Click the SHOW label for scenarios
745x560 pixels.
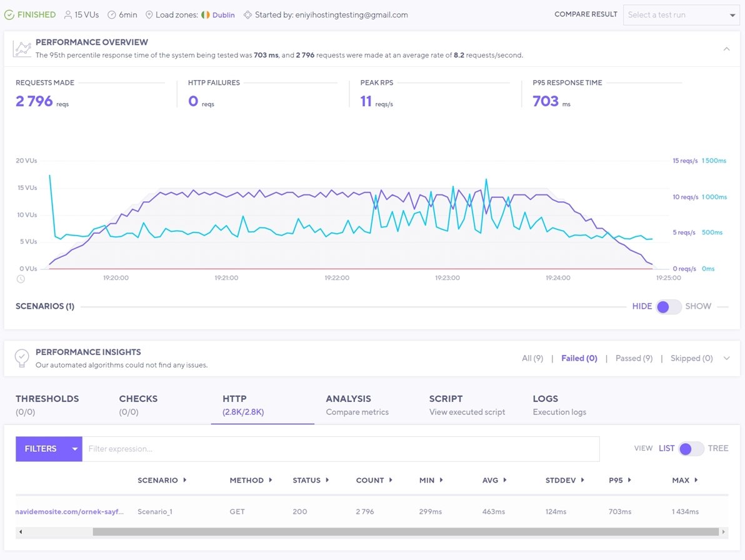698,306
